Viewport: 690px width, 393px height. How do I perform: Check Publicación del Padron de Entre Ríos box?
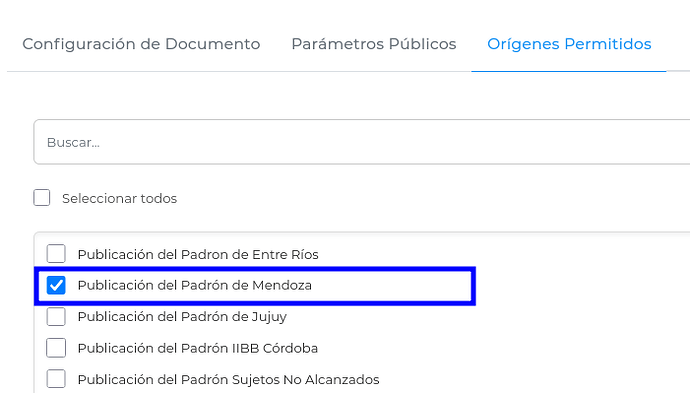pyautogui.click(x=56, y=254)
